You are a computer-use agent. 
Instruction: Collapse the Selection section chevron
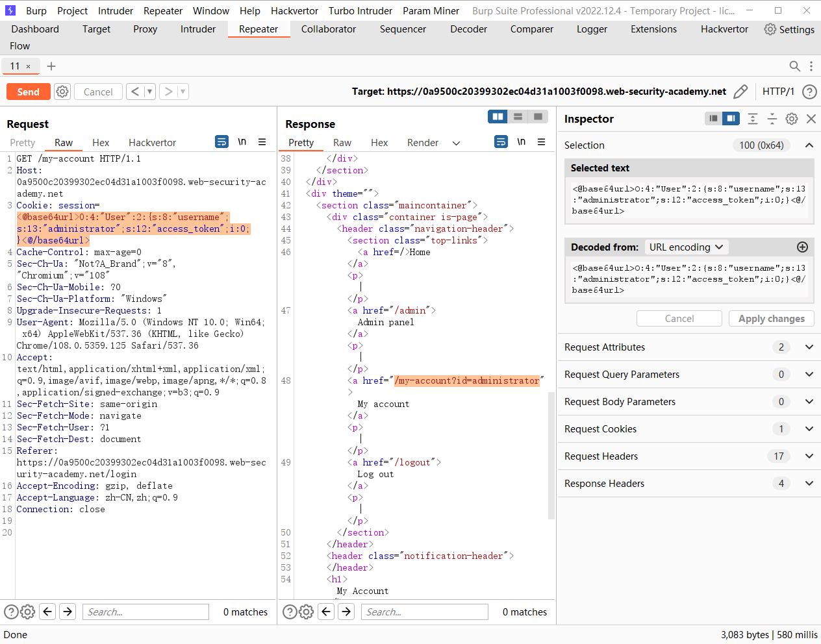coord(809,145)
